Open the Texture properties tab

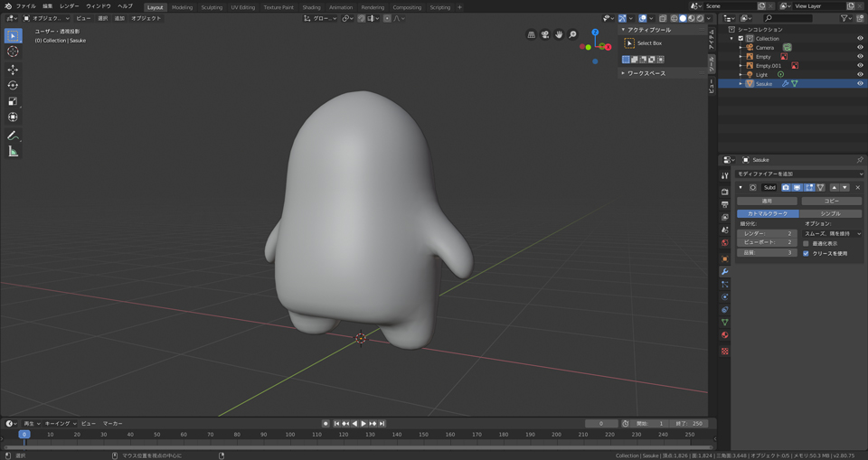tap(724, 351)
